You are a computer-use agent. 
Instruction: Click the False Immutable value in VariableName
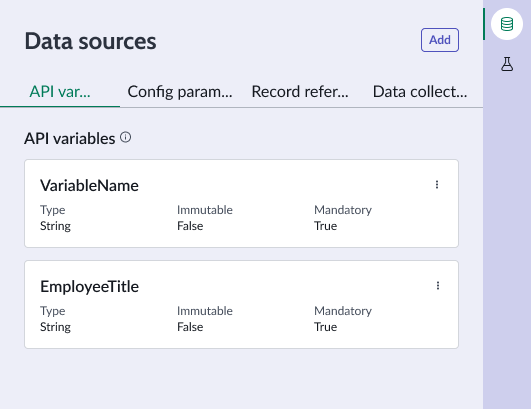coord(190,226)
